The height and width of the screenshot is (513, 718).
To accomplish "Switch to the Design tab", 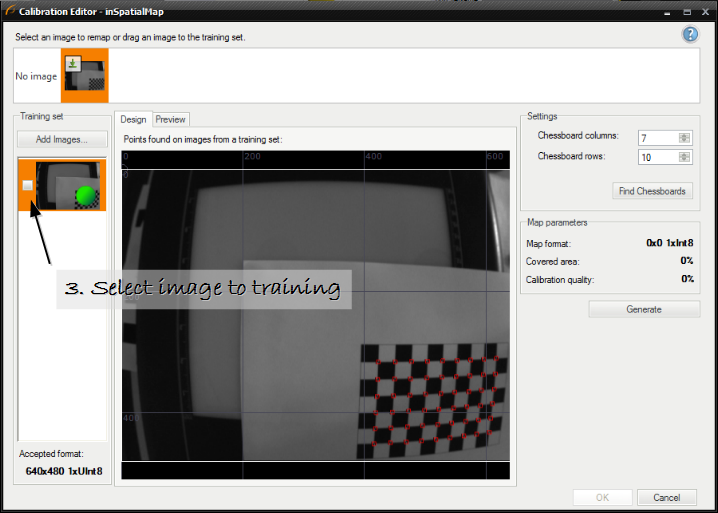I will [x=133, y=119].
